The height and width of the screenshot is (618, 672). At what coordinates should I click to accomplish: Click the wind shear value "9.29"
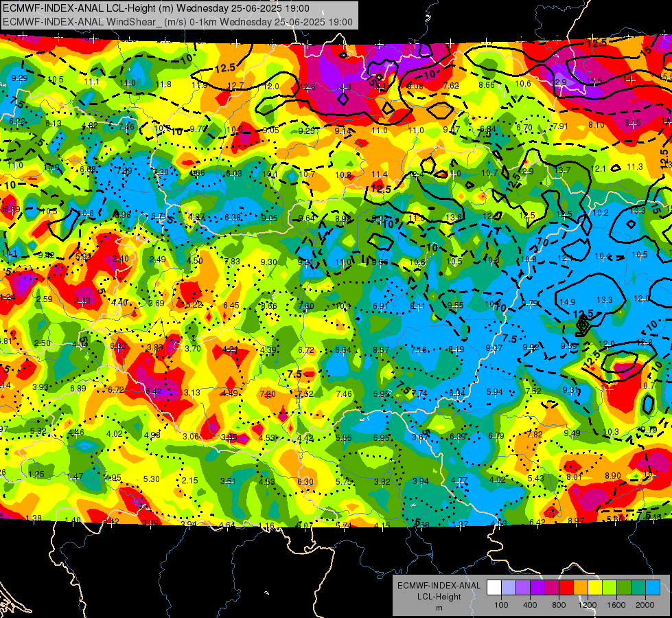[20, 78]
